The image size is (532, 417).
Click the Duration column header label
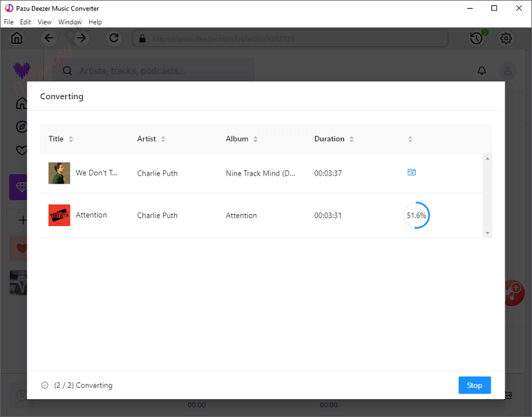tap(329, 139)
